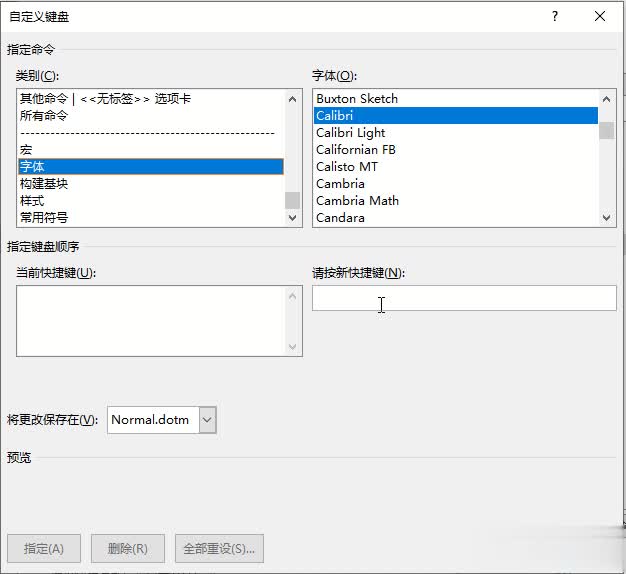Select the Calibri font entry
This screenshot has height=574, width=626.
pyautogui.click(x=456, y=116)
